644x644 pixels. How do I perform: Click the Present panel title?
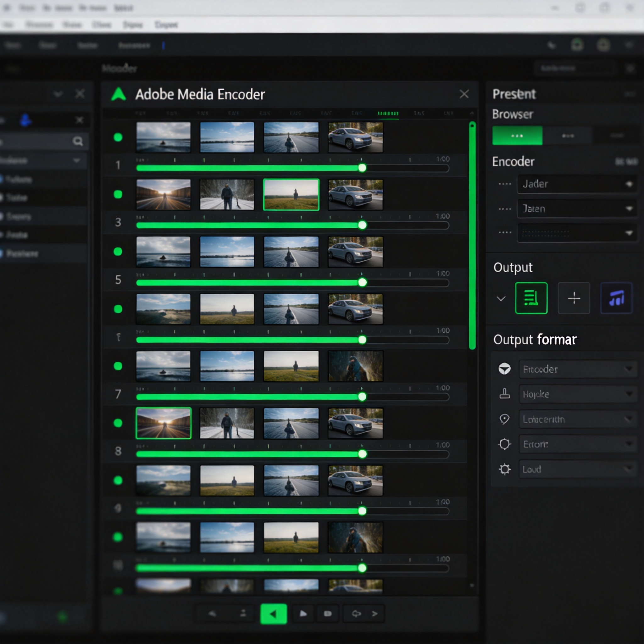pyautogui.click(x=514, y=94)
